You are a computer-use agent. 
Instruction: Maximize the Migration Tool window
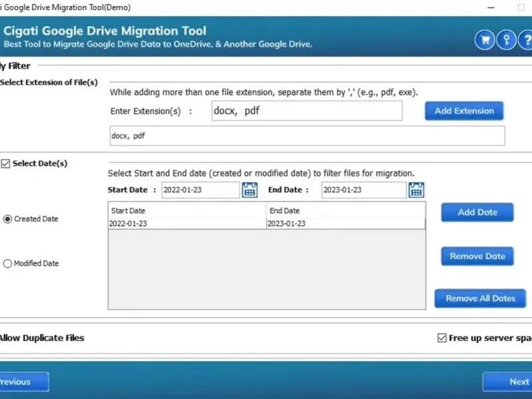click(521, 7)
